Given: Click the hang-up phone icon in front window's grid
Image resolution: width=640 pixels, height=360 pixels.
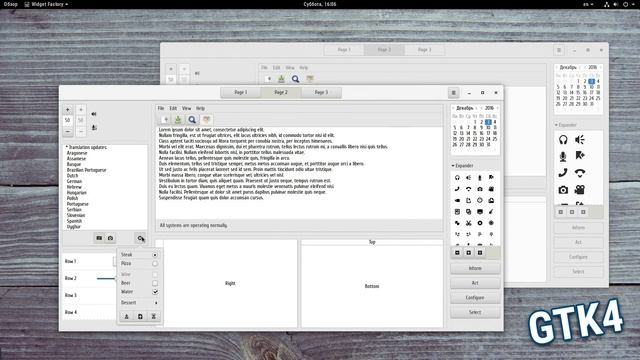Looking at the screenshot, I should (469, 189).
